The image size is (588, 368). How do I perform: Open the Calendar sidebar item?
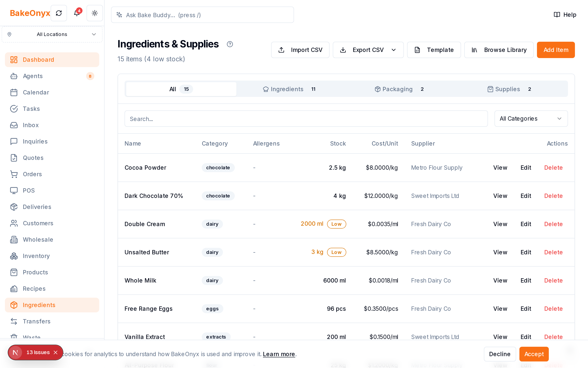click(52, 92)
